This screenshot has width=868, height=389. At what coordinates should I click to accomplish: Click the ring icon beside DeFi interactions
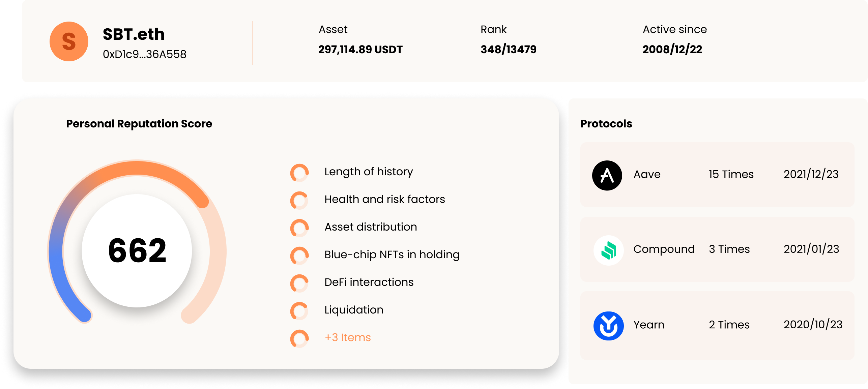click(299, 283)
